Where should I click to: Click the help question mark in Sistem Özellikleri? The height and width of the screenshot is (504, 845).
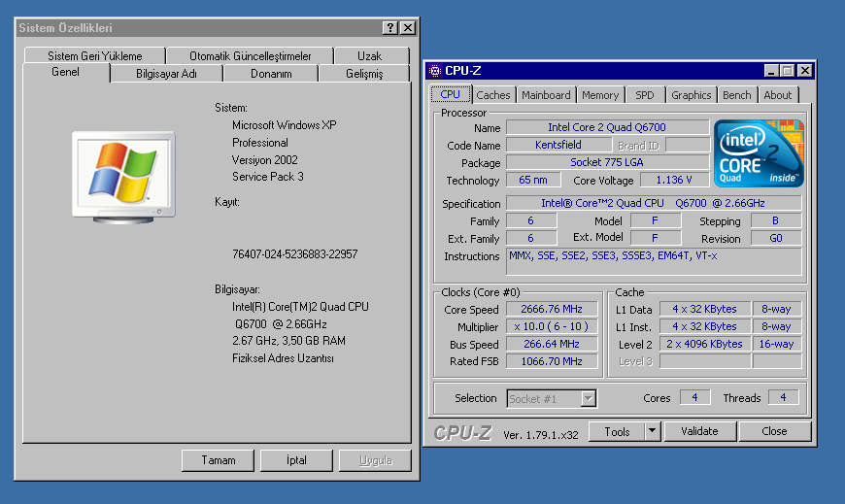click(390, 28)
